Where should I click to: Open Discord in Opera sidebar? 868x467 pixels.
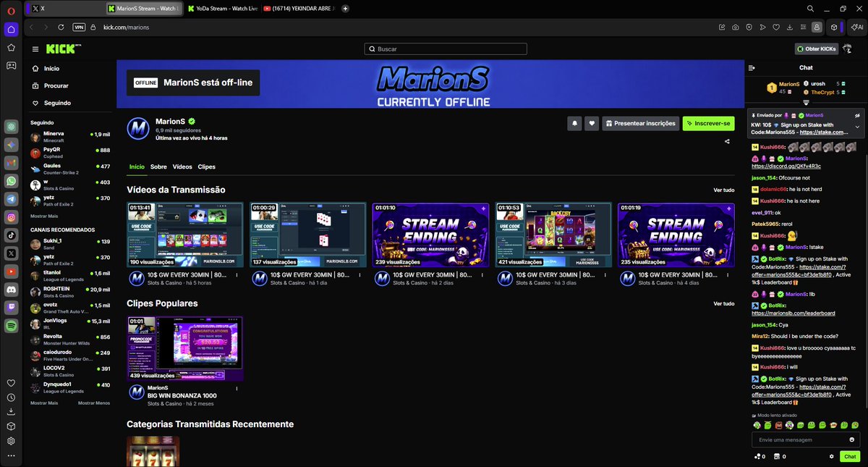[x=12, y=290]
